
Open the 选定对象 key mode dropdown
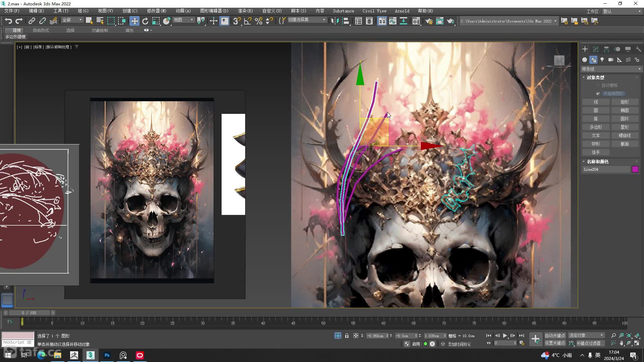pos(586,336)
